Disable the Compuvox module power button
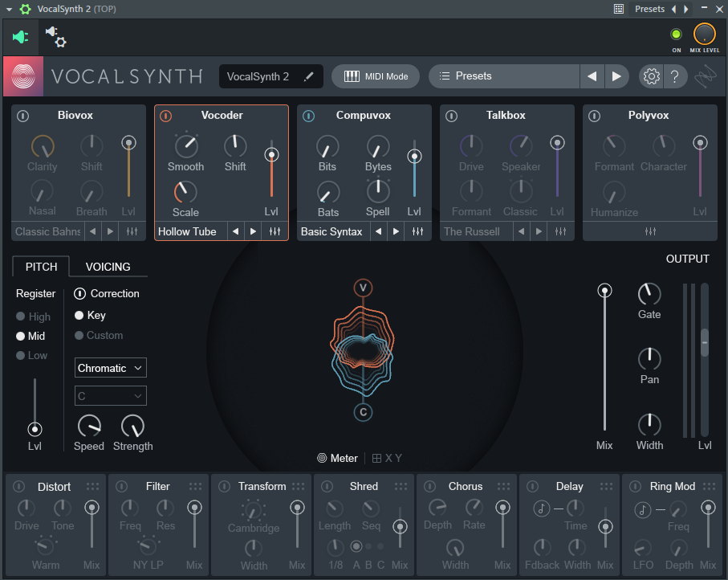Image resolution: width=728 pixels, height=580 pixels. pos(308,116)
